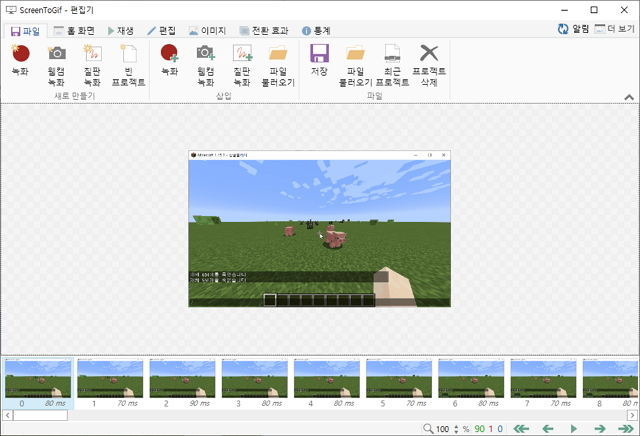Start new webcam recording (웹캠 녹화)

[x=56, y=65]
